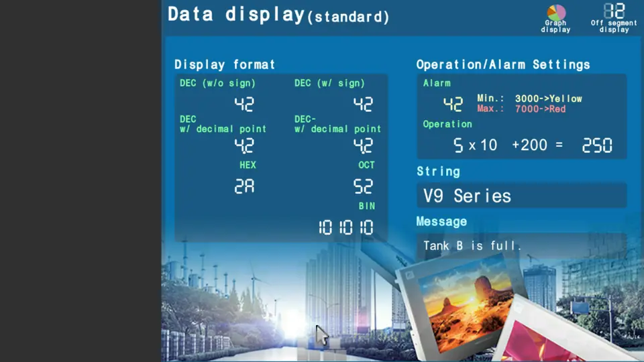Select the OCT value 52
The image size is (644, 362).
pos(363,186)
